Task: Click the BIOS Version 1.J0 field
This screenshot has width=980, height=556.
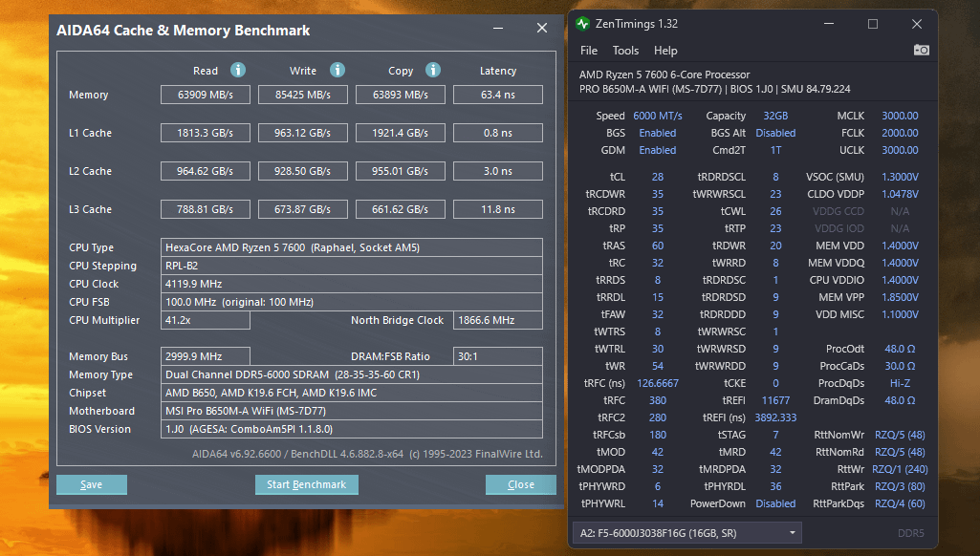Action: 351,429
